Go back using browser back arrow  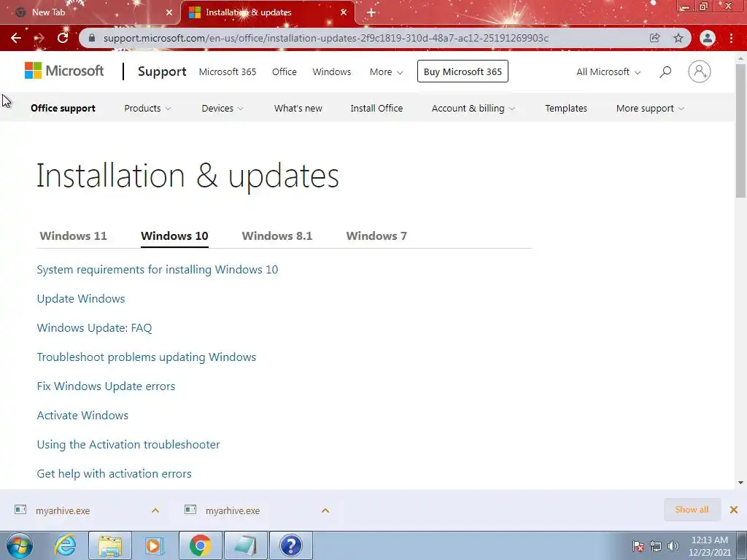tap(16, 38)
